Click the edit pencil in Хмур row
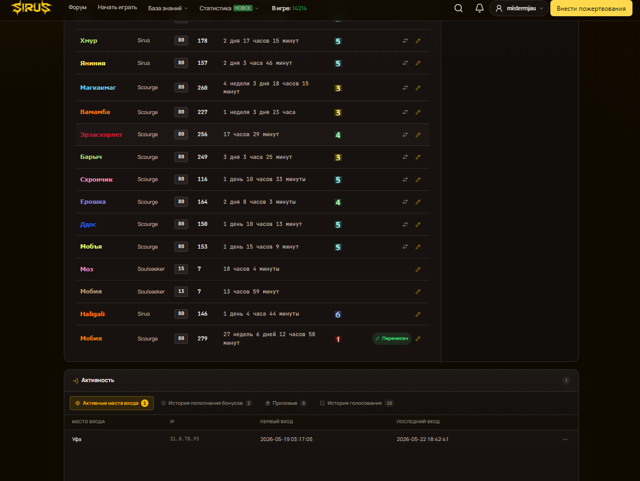The image size is (640, 481). coord(418,41)
